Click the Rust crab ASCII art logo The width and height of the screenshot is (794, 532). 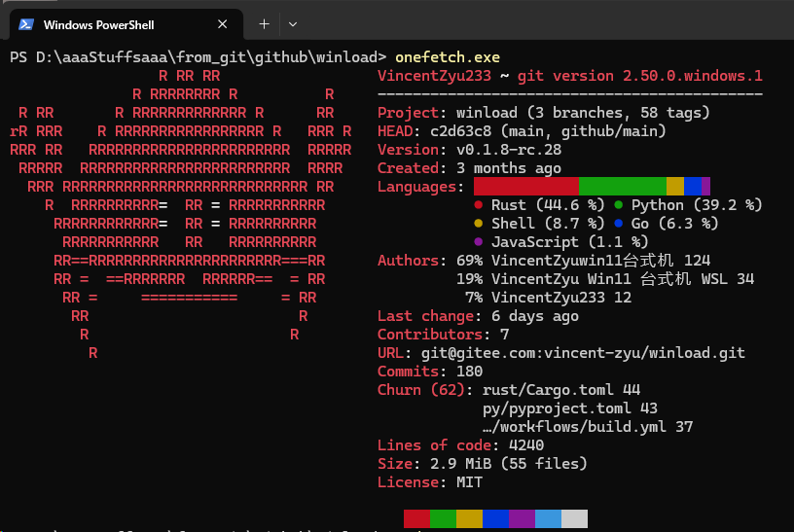[181, 214]
